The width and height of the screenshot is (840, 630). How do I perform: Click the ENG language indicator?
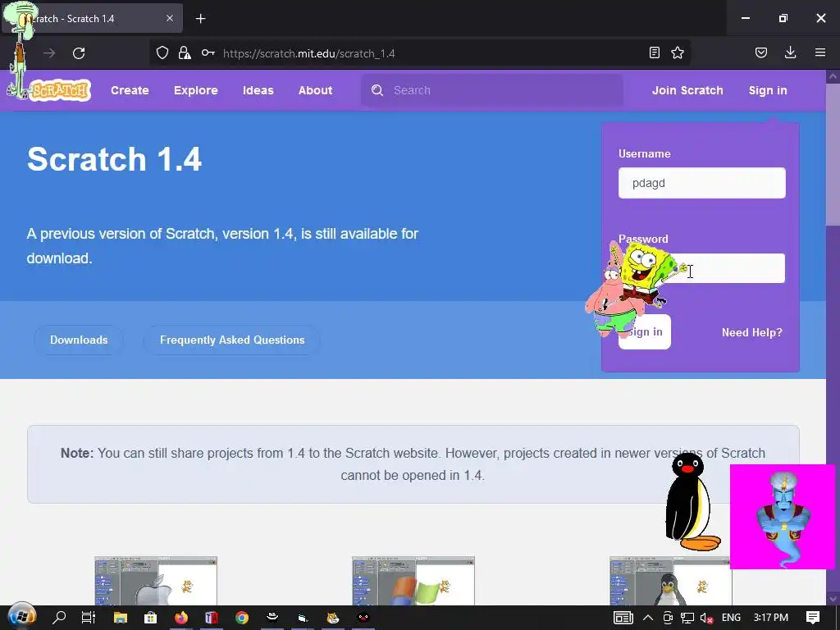(x=731, y=618)
